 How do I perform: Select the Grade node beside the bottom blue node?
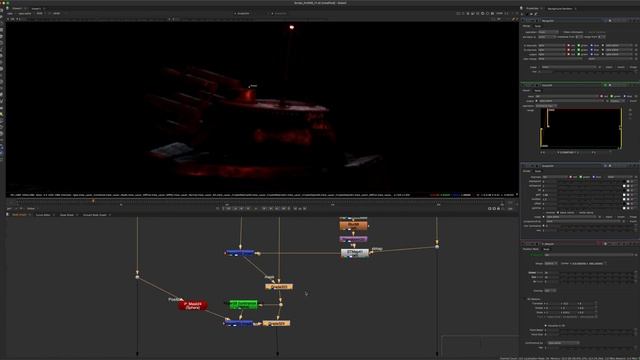[x=276, y=323]
